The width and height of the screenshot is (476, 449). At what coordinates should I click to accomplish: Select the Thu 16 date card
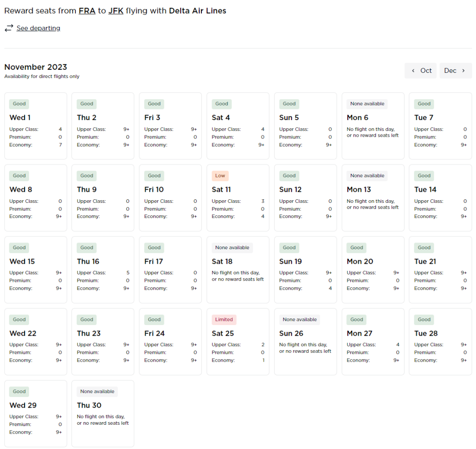coord(103,269)
